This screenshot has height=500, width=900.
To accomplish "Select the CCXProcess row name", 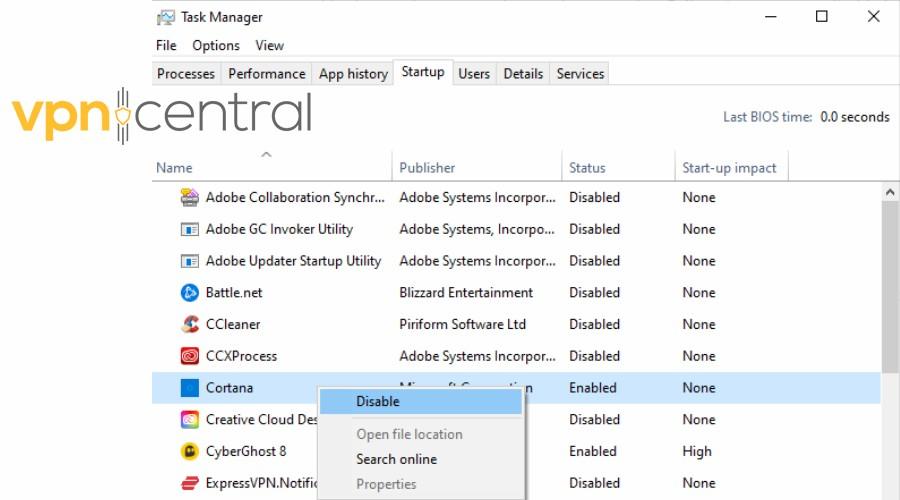I will coord(241,356).
